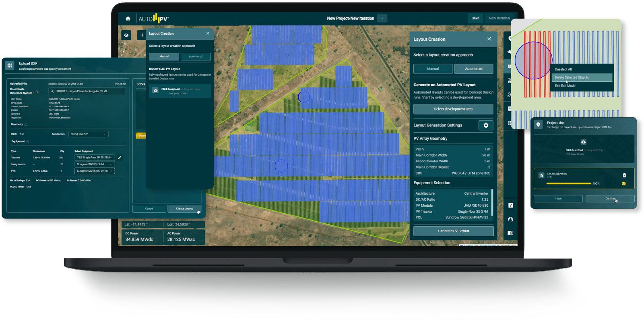Image resolution: width=644 pixels, height=322 pixels.
Task: Click the blue circle selection on map
Action: click(x=533, y=60)
